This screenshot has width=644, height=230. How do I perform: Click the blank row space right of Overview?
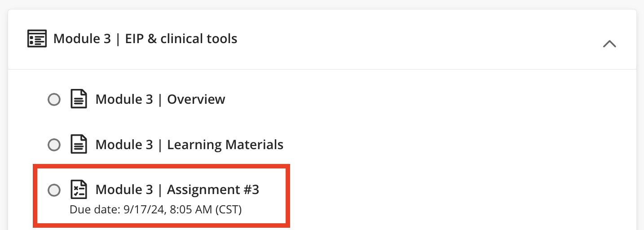click(x=427, y=99)
